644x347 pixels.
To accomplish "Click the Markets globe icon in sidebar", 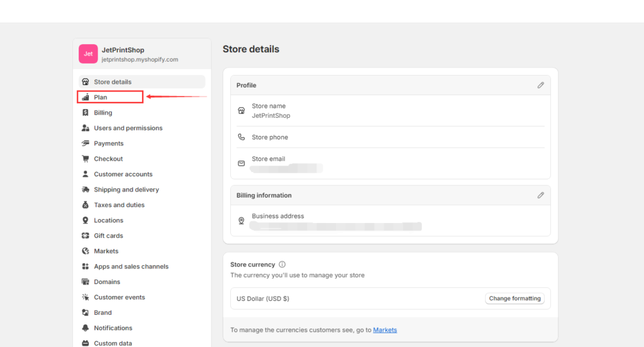I will [86, 251].
